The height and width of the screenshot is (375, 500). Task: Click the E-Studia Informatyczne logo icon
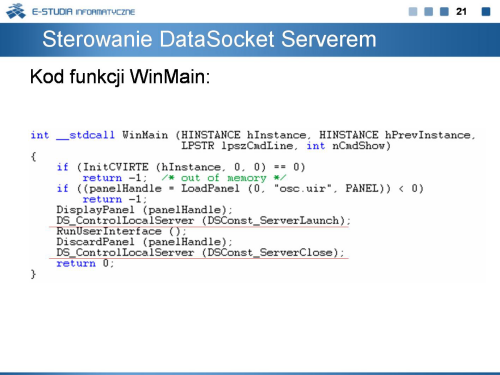(16, 11)
